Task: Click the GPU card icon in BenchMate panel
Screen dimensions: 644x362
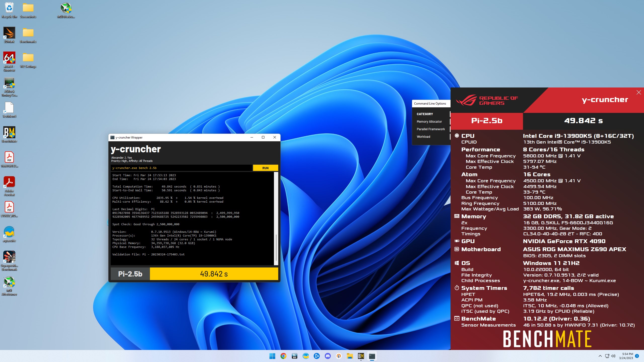Action: [x=457, y=241]
